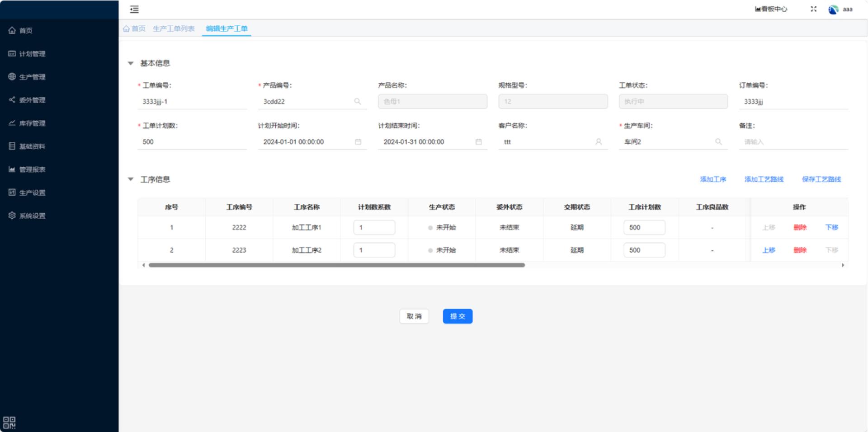Click the scrollbar right arrow
Image resolution: width=868 pixels, height=432 pixels.
[x=843, y=265]
